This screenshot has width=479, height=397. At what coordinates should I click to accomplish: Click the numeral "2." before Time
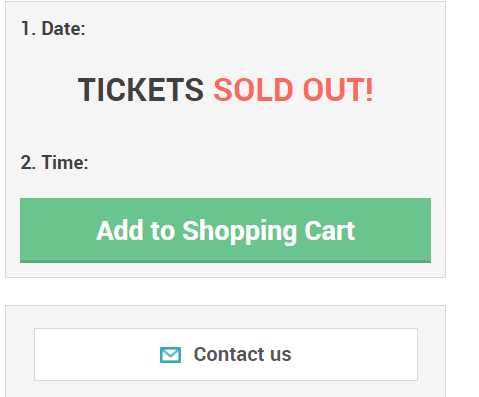[28, 162]
